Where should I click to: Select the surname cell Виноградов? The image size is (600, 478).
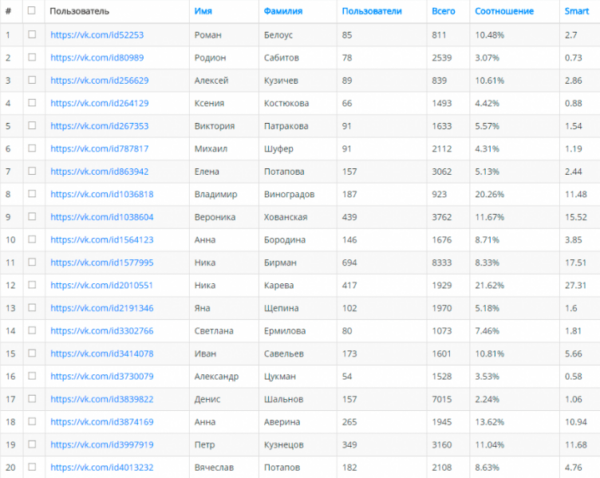tap(289, 194)
